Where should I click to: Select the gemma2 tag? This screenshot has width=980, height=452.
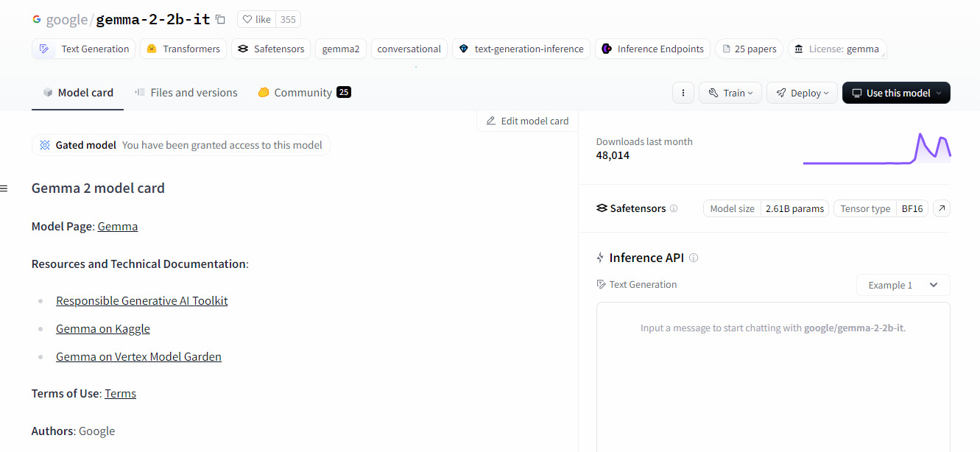tap(341, 49)
